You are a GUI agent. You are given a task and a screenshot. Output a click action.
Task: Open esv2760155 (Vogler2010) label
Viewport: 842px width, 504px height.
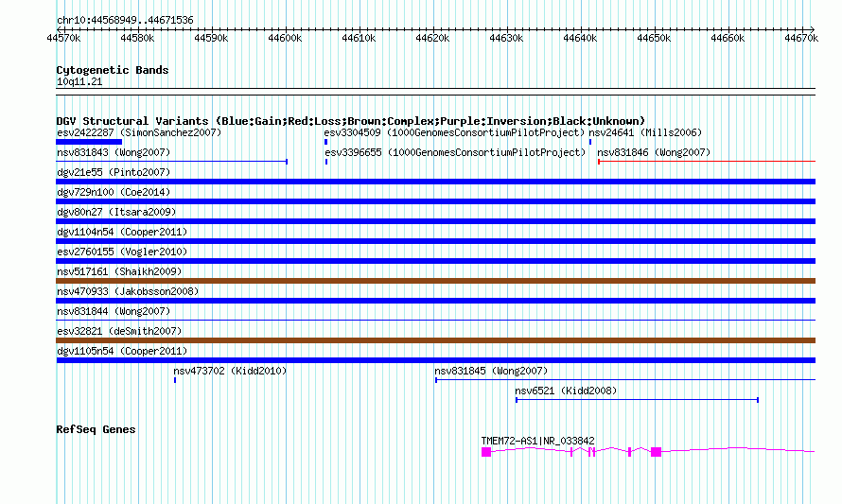coord(122,252)
